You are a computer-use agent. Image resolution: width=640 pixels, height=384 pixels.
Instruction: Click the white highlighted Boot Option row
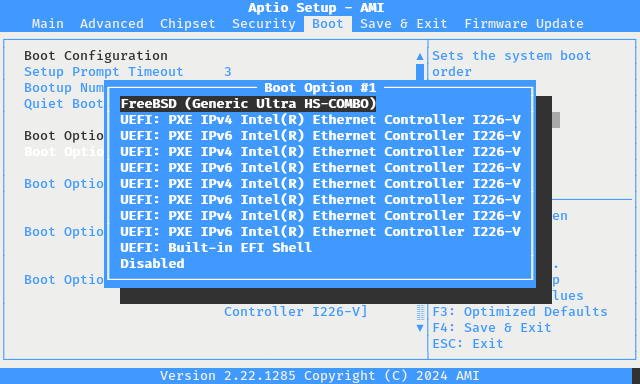64,152
